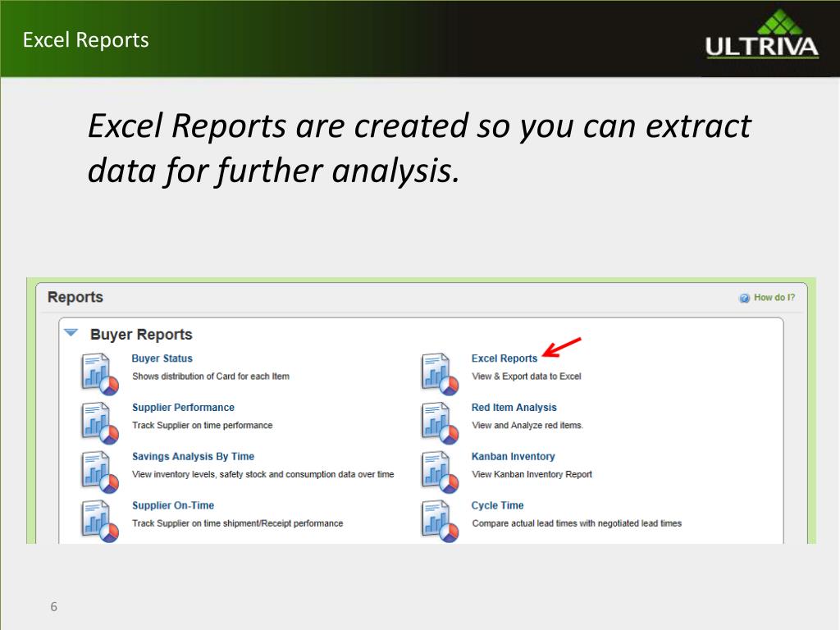This screenshot has width=840, height=630.
Task: Click the Red Item Analysis icon
Action: point(440,422)
